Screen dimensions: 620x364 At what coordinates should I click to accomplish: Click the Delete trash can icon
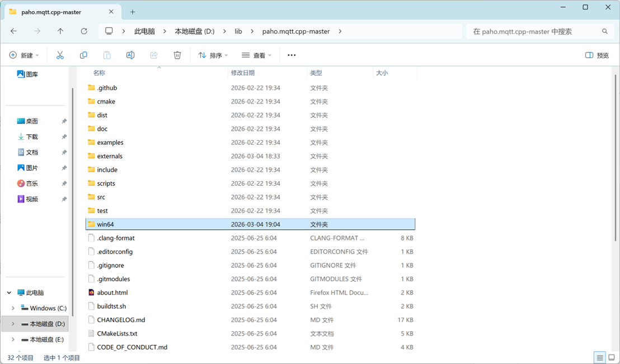click(x=177, y=55)
